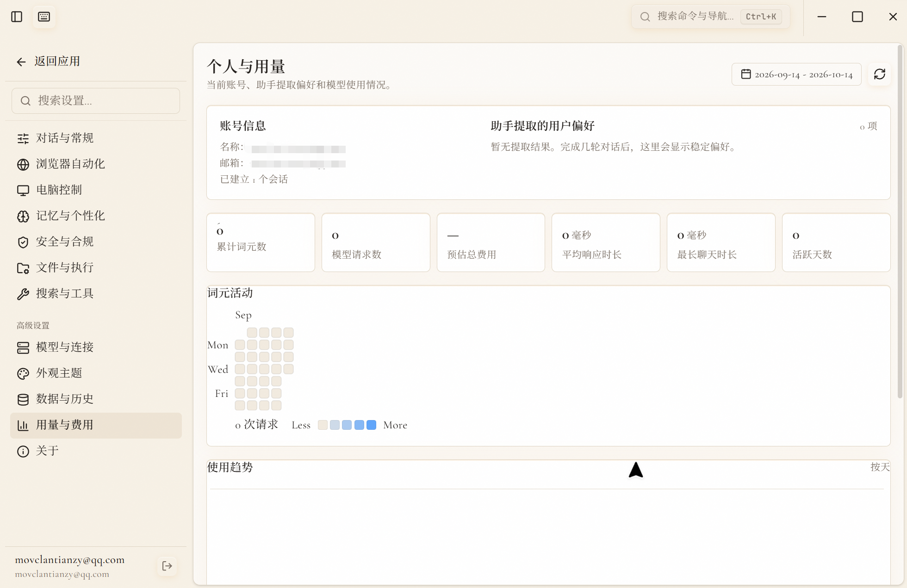Click the 累计词元数 stat card
This screenshot has height=588, width=907.
(x=261, y=242)
